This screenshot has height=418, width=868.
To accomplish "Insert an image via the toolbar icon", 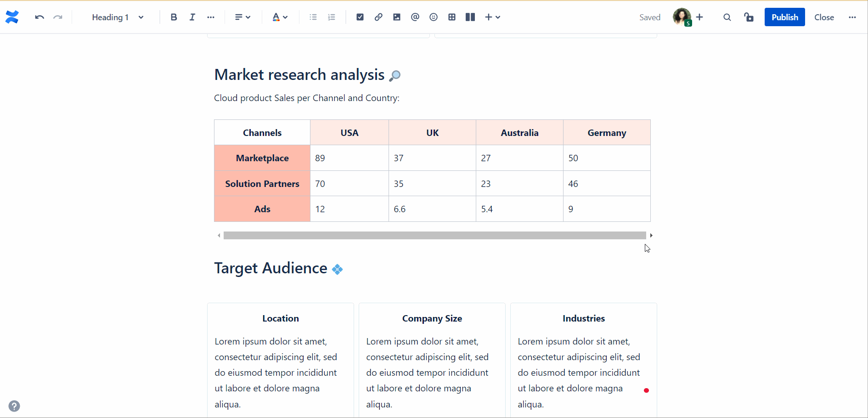I will coord(397,17).
